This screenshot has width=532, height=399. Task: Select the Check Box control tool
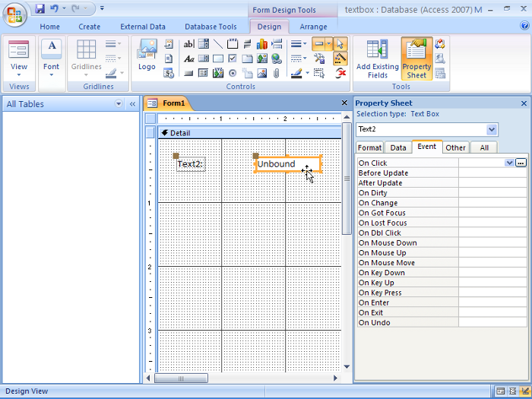point(233,59)
